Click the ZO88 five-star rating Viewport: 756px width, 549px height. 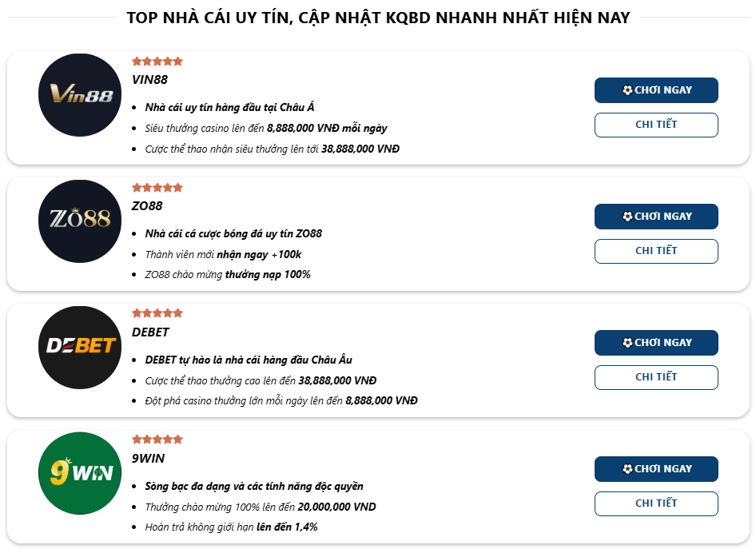tap(157, 188)
